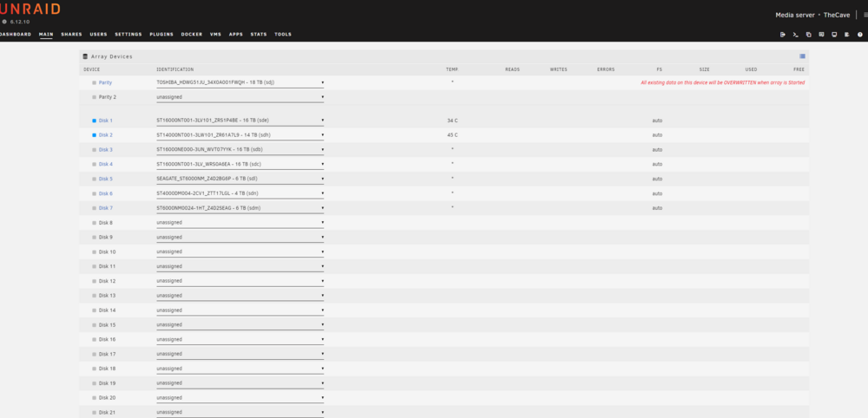Open the Plugins menu
The height and width of the screenshot is (418, 868).
[161, 35]
